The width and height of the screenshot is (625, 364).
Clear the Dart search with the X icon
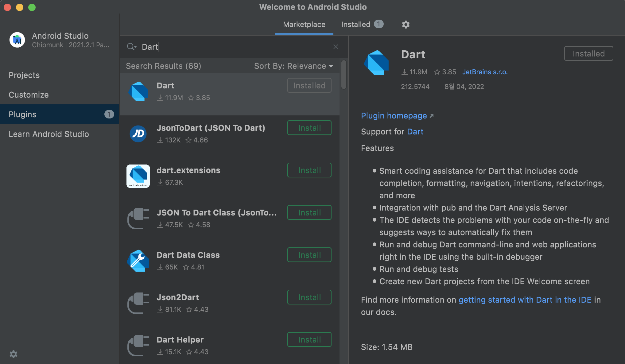click(336, 47)
